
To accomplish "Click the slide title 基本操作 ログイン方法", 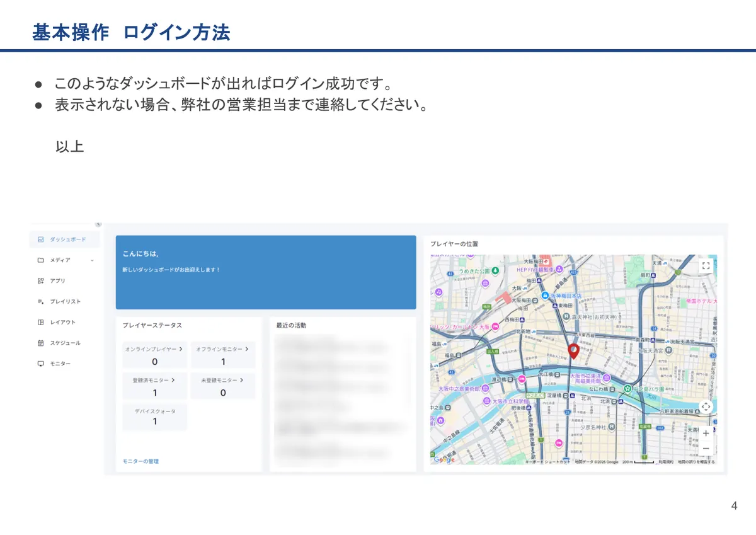I will tap(131, 32).
